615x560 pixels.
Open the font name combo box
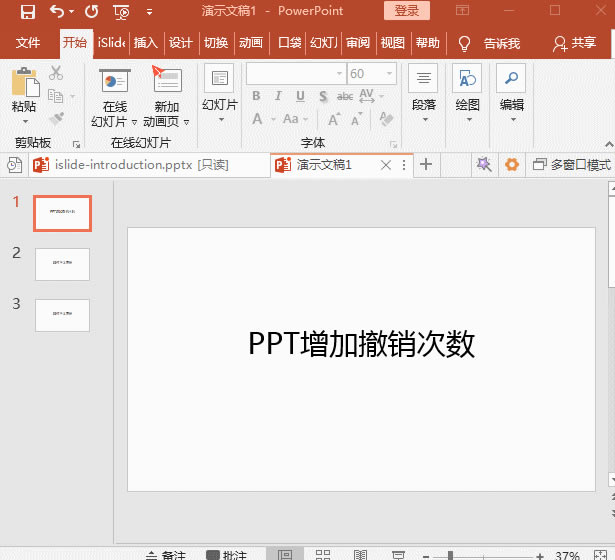click(294, 74)
